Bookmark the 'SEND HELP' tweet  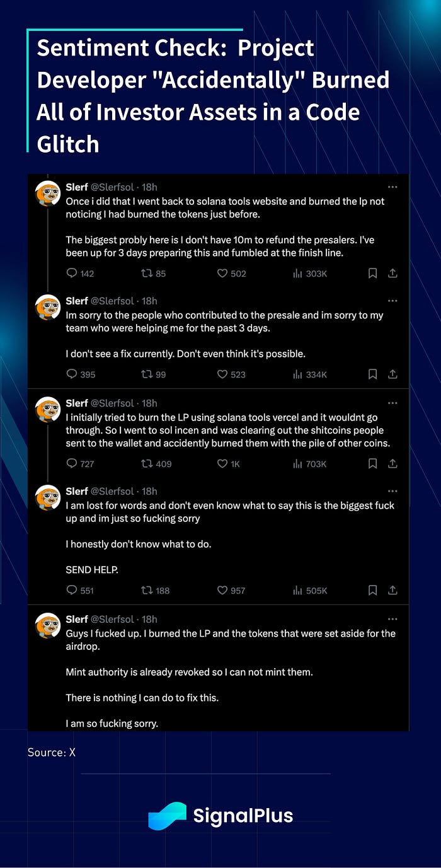[372, 591]
